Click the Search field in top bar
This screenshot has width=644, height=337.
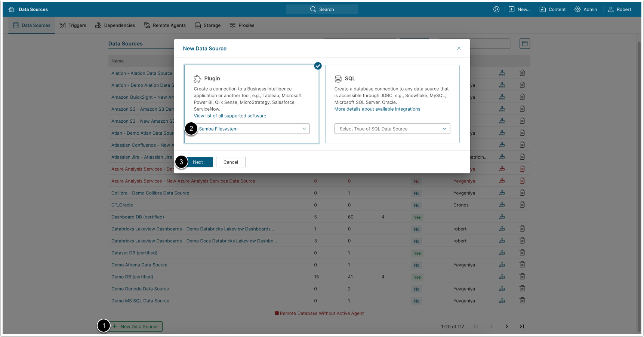coord(322,9)
